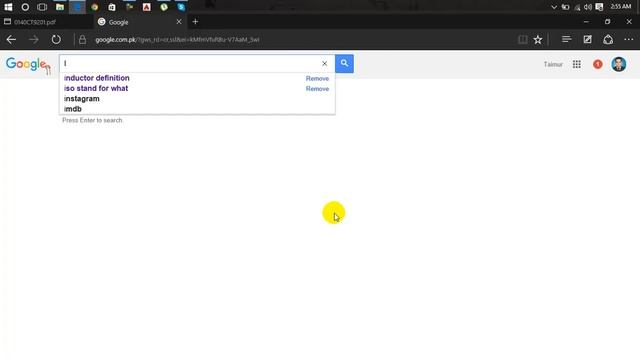640x360 pixels.
Task: Add this page to favorites
Action: [538, 40]
